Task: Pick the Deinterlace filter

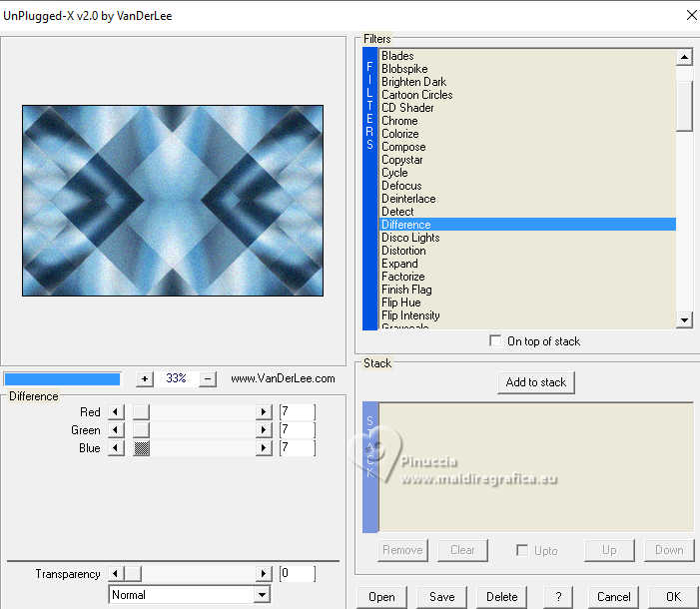Action: click(527, 199)
